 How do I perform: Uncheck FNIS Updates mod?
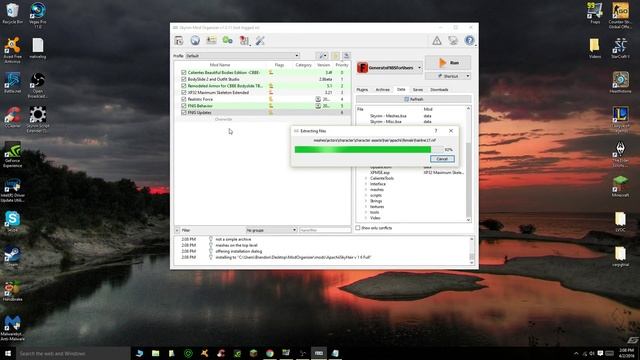(184, 112)
